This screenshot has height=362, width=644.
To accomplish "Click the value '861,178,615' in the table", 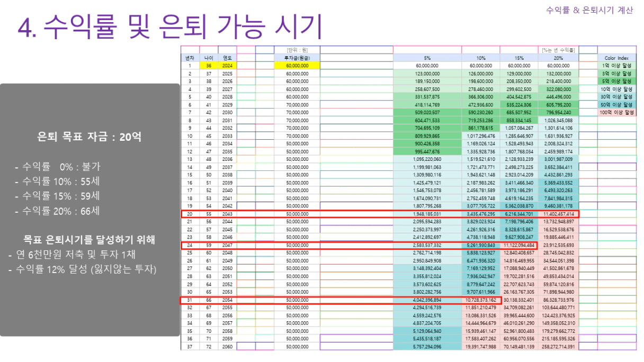I will [x=481, y=128].
